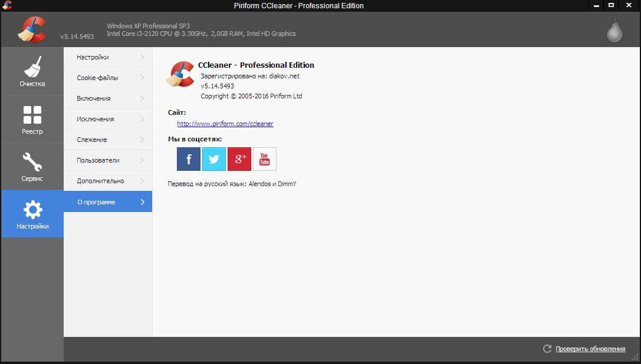Open the piriform.com/ccleaner website link
The image size is (641, 364).
click(225, 123)
